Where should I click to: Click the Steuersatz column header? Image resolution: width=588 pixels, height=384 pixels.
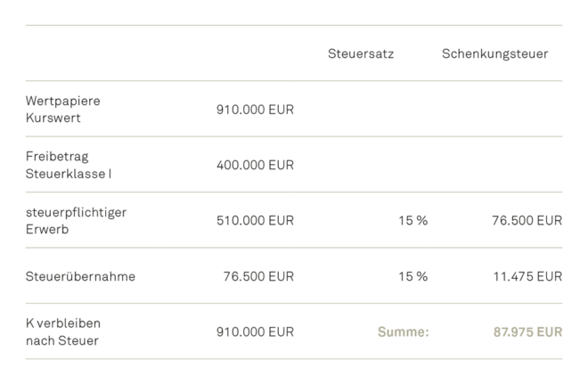[x=361, y=53]
